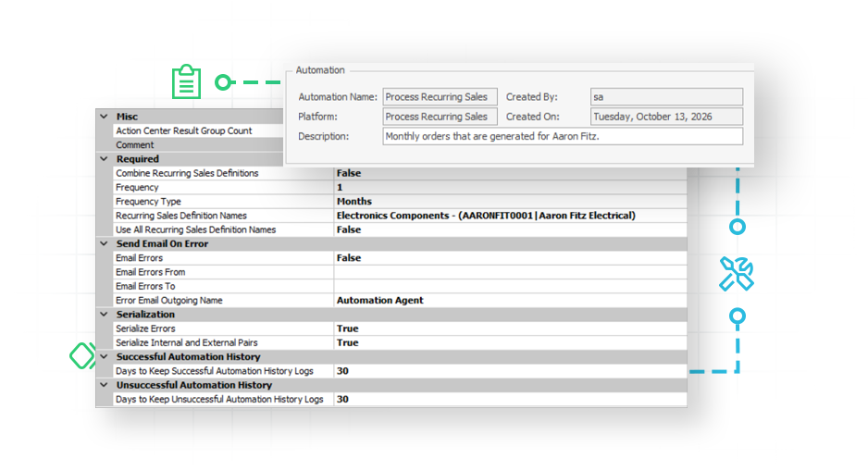This screenshot has height=471, width=868.
Task: Collapse the Successful Automation History section
Action: point(104,356)
